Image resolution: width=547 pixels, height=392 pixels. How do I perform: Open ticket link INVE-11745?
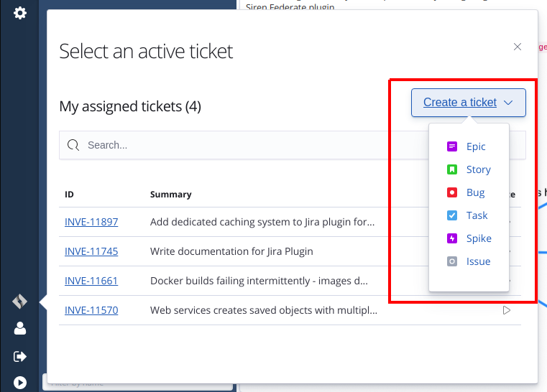click(91, 251)
